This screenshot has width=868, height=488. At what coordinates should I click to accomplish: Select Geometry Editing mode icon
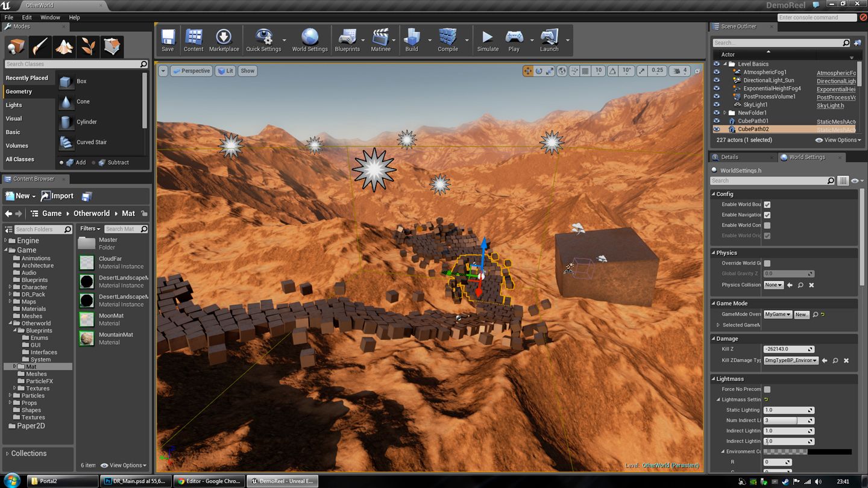(x=112, y=46)
